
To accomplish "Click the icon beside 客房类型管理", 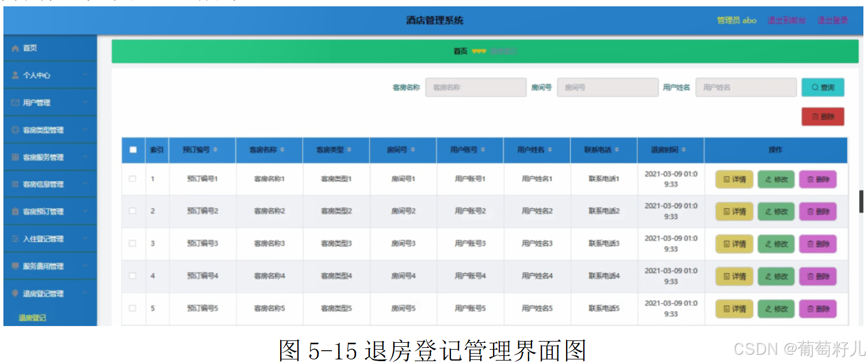I will coord(16,130).
